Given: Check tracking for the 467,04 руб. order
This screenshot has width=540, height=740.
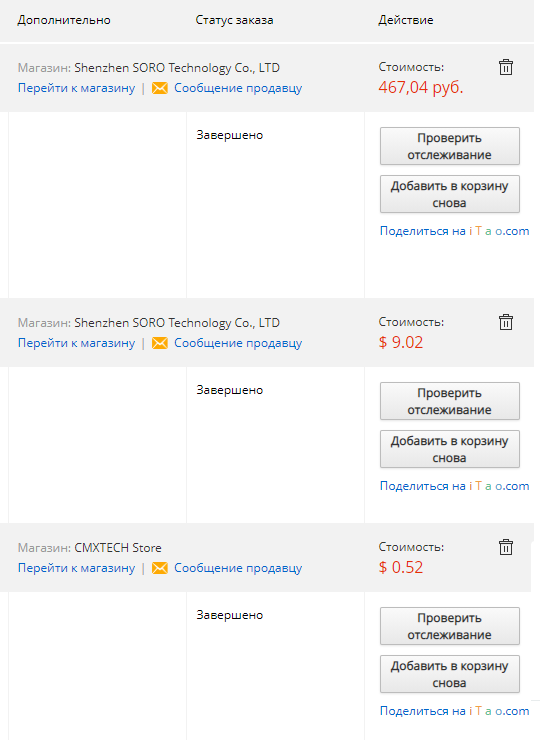Looking at the screenshot, I should pyautogui.click(x=449, y=146).
